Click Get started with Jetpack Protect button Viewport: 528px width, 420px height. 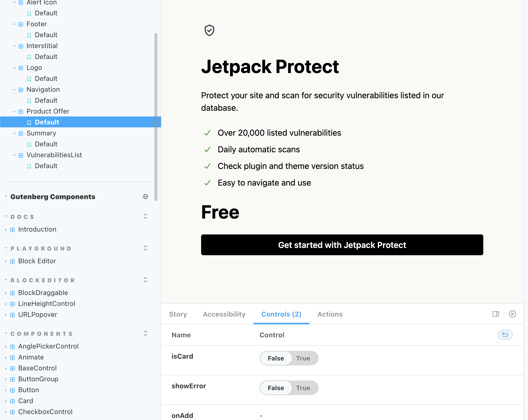tap(342, 245)
